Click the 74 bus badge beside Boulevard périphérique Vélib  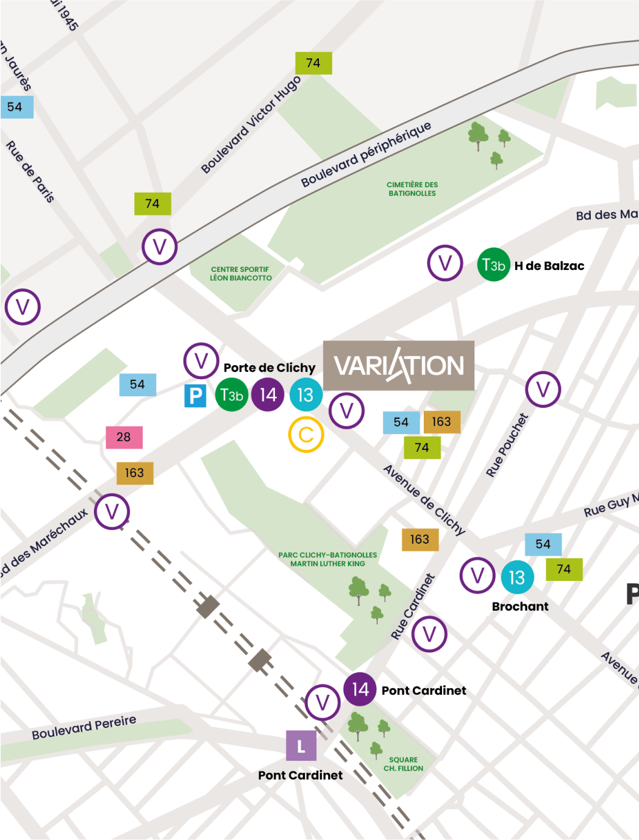[152, 204]
